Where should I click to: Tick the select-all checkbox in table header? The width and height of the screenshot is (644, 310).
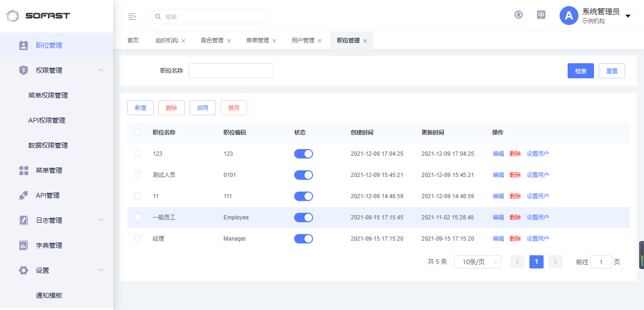(x=138, y=132)
